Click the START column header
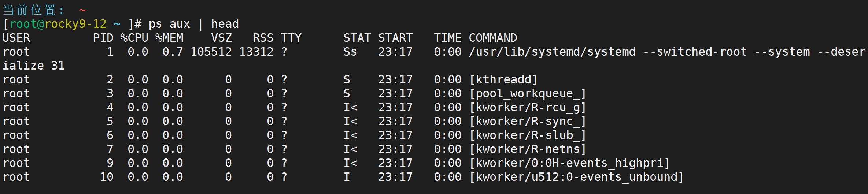This screenshot has height=194, width=868. click(x=395, y=38)
